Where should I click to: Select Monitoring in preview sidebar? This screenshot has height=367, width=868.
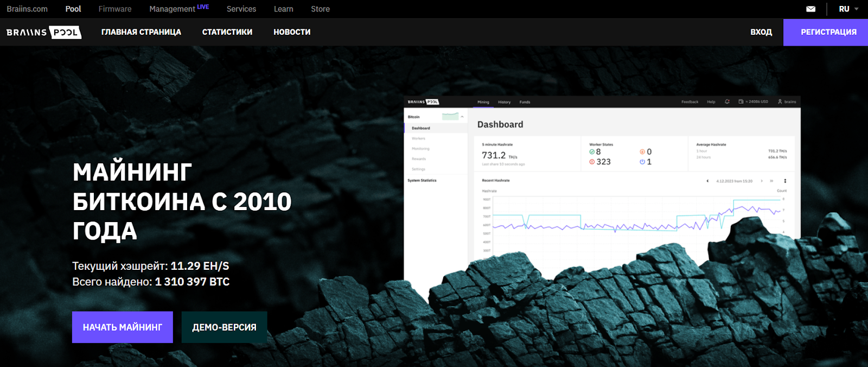(420, 149)
